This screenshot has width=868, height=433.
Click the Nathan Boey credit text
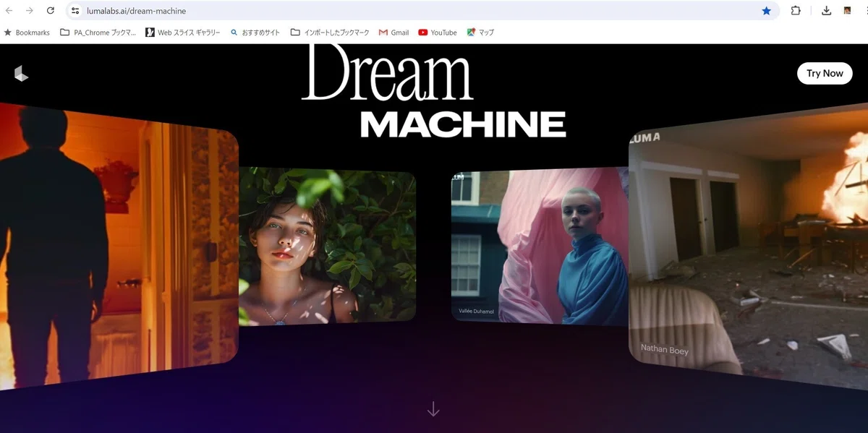pos(664,350)
